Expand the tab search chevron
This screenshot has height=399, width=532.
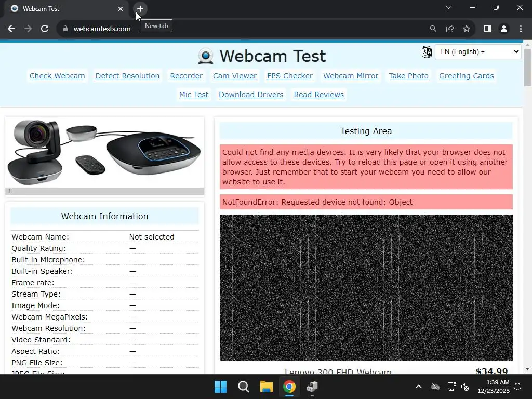tap(448, 7)
